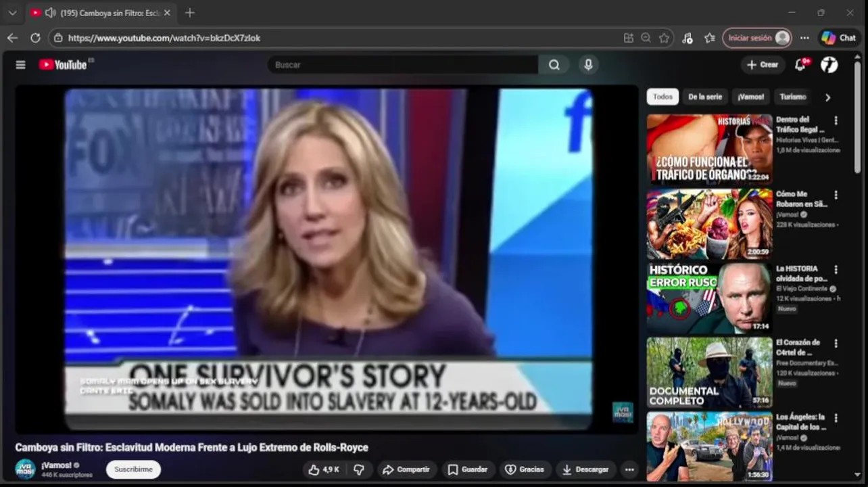
Task: Open 'Los Ángeles: la Capital de los' title
Action: click(x=801, y=422)
